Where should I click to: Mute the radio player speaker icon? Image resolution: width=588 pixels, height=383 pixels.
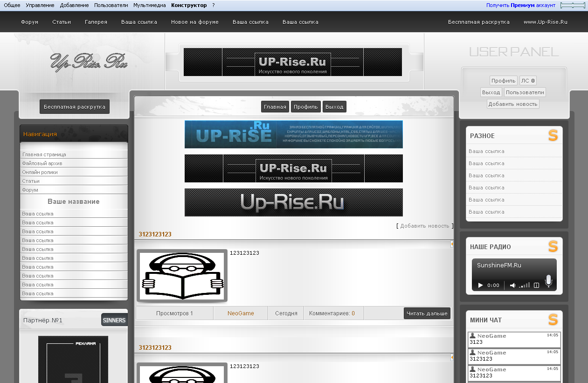coord(512,285)
